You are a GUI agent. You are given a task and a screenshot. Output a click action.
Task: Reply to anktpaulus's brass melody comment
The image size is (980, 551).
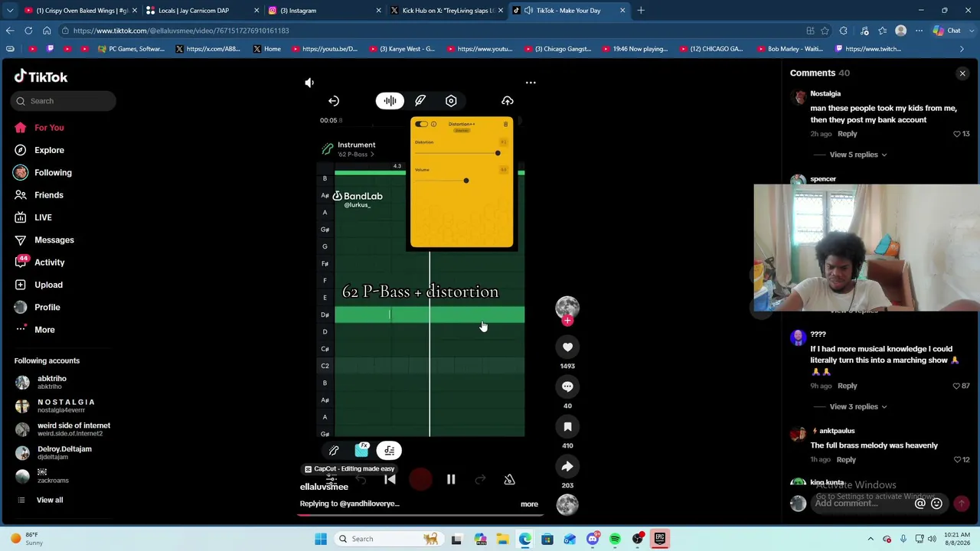(846, 460)
